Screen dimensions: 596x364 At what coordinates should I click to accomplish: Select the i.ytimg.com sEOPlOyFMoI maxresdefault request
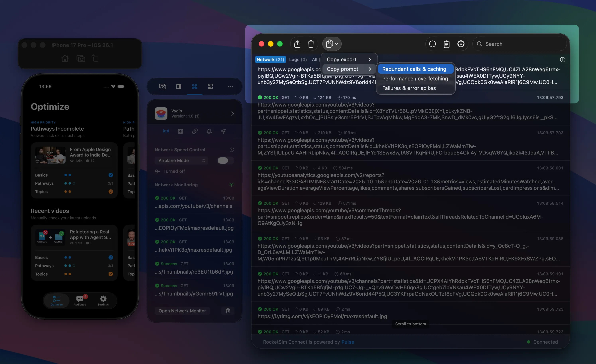(410, 313)
